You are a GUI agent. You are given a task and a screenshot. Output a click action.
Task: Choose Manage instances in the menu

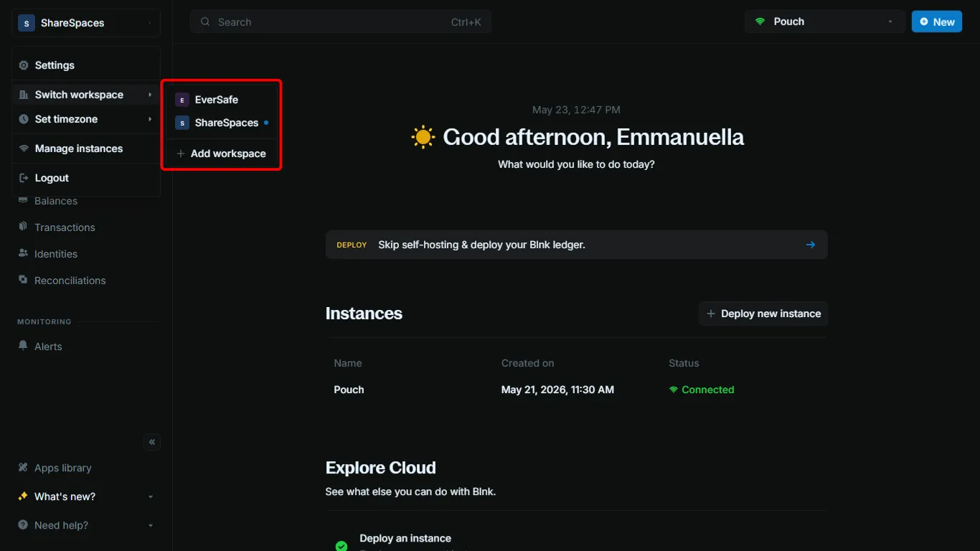(x=85, y=149)
